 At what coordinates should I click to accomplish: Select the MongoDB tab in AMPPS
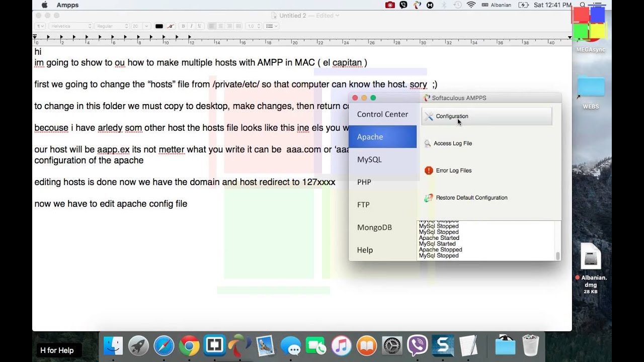382,227
